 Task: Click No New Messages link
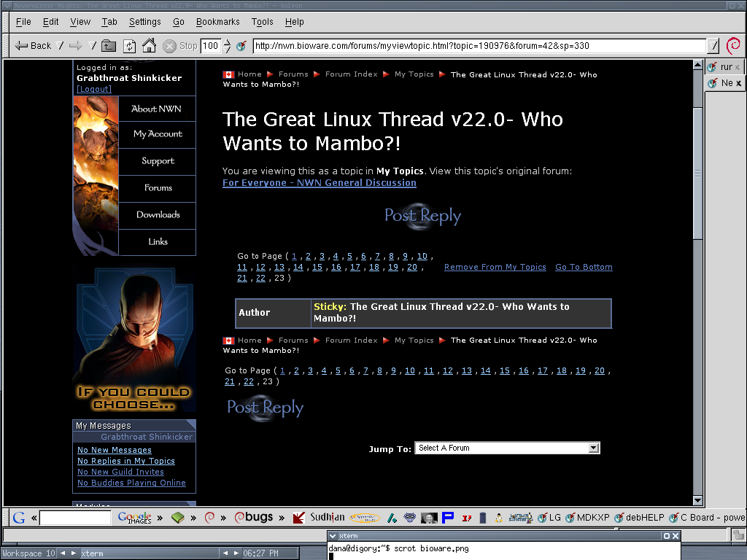(x=115, y=450)
